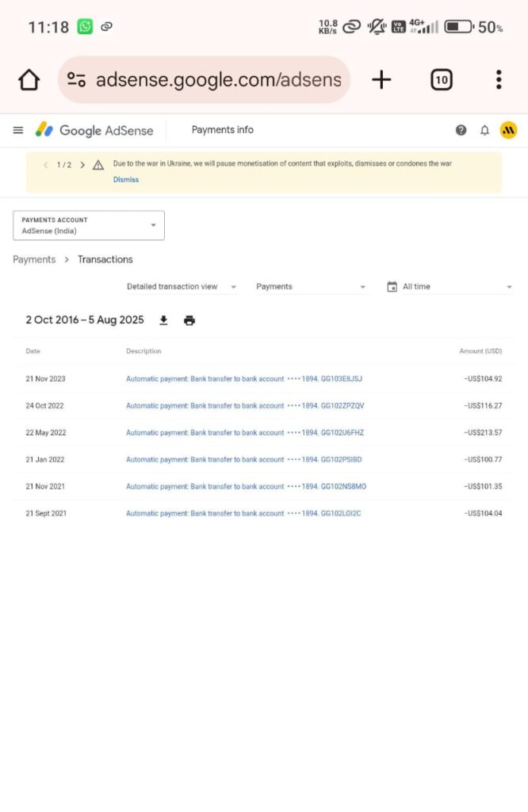Open site settings icon in address bar
This screenshot has width=528, height=812.
[77, 80]
